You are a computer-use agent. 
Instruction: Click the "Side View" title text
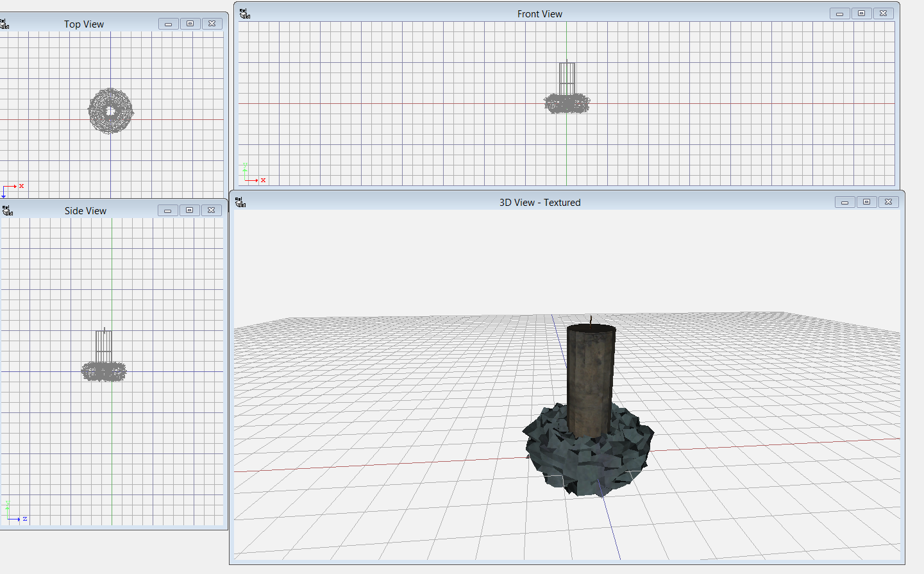[85, 211]
